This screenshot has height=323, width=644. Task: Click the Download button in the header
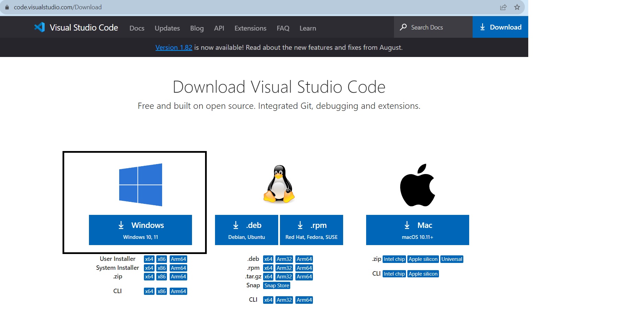coord(500,27)
